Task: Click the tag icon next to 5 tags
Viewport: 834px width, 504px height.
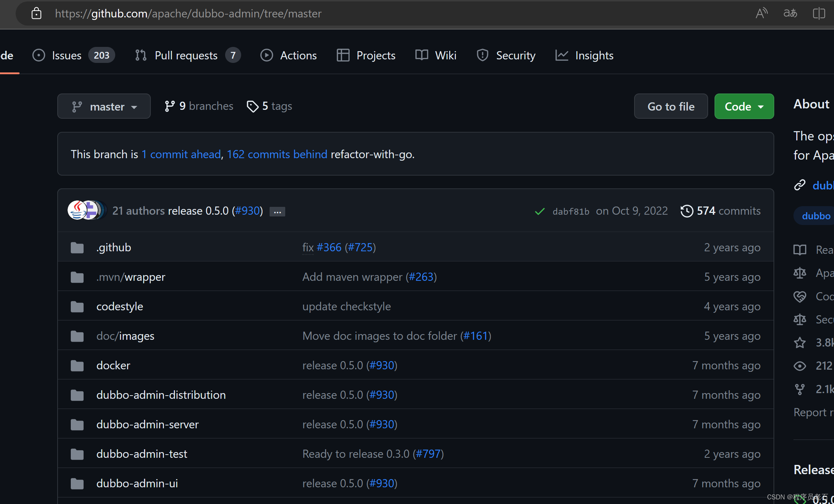Action: 253,106
